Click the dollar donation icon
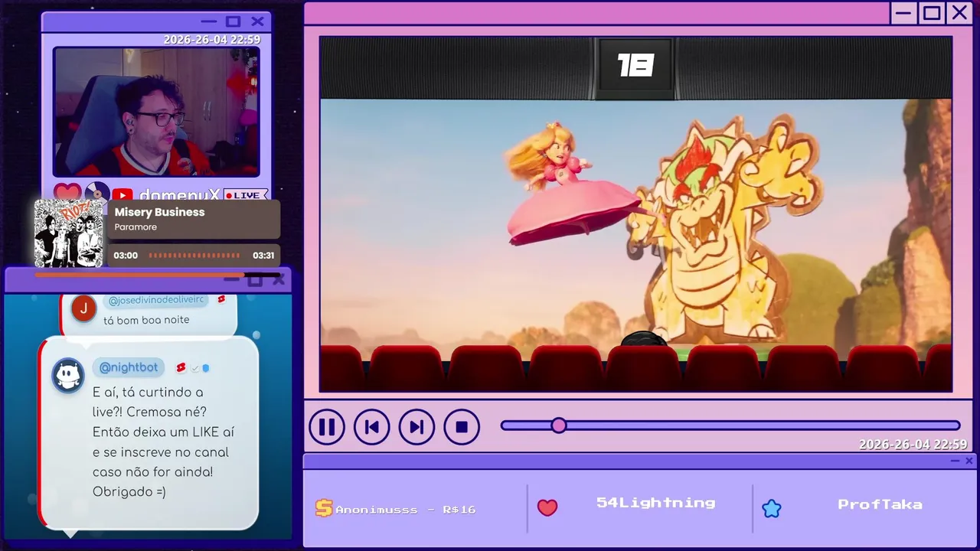Viewport: 980px width, 551px height. [x=324, y=508]
